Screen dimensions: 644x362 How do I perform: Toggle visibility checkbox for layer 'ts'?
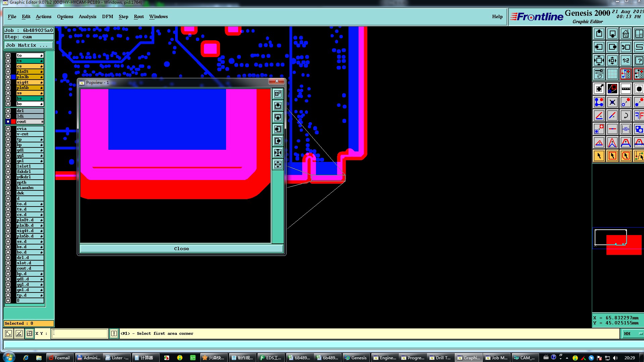[8, 61]
